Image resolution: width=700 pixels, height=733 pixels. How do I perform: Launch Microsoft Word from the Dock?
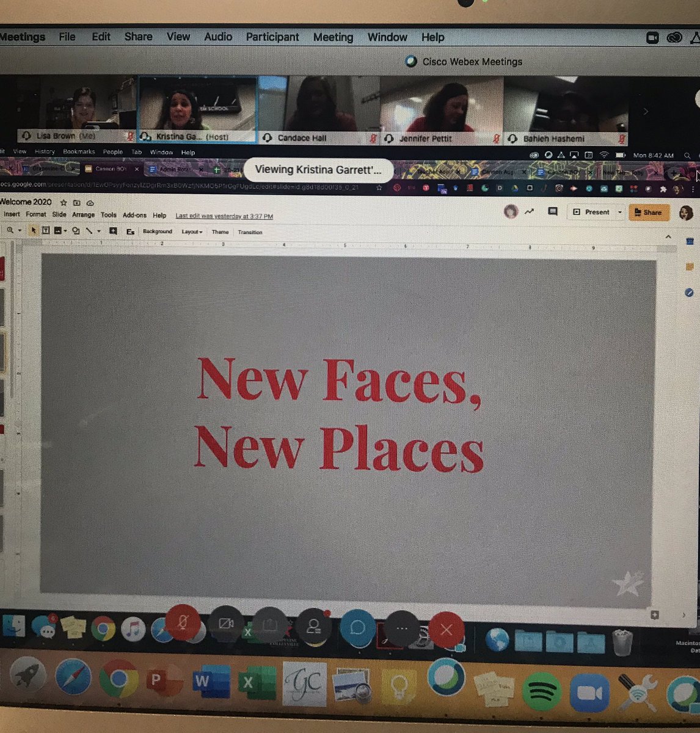pos(211,682)
